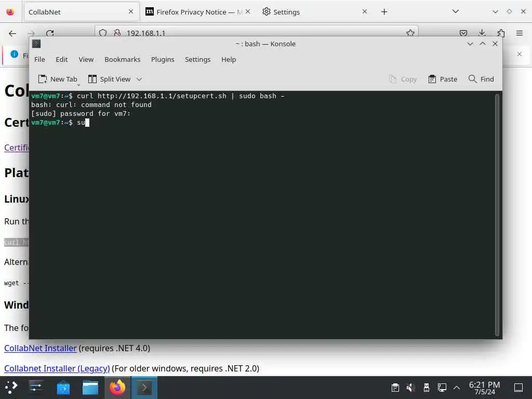Image resolution: width=532 pixels, height=399 pixels.
Task: Open Dolphin file manager from taskbar
Action: coord(90,388)
